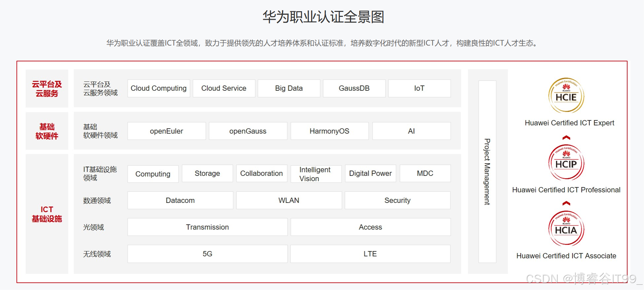Select the openEuler certification box

pyautogui.click(x=167, y=131)
